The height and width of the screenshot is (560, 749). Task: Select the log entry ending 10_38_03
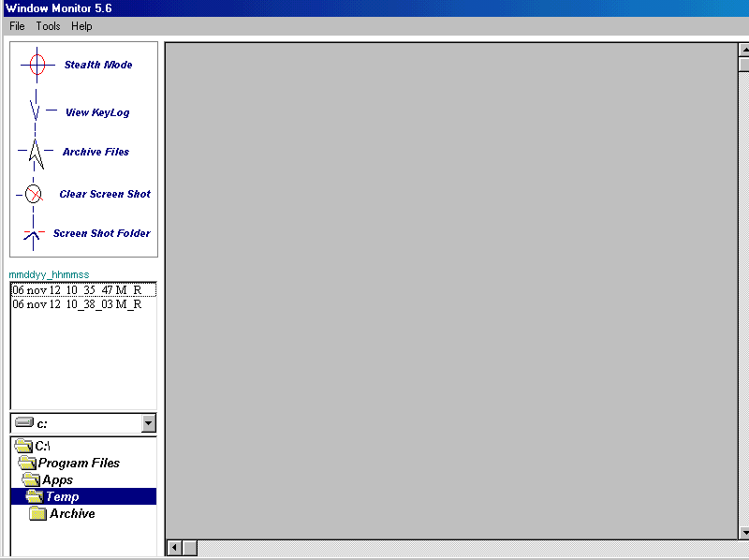pos(82,304)
